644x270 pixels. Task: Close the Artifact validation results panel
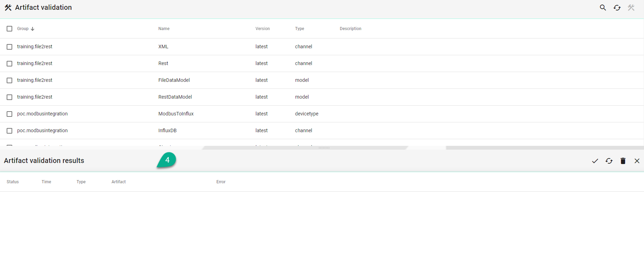[x=637, y=161]
